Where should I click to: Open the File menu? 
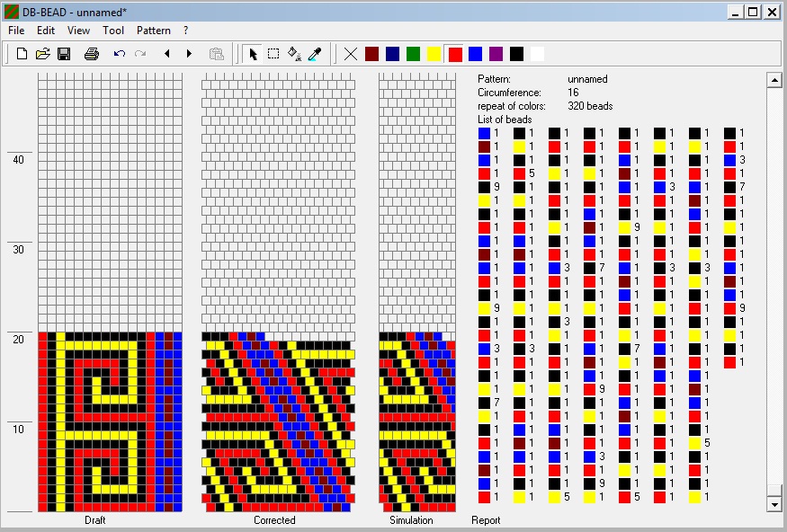point(16,31)
